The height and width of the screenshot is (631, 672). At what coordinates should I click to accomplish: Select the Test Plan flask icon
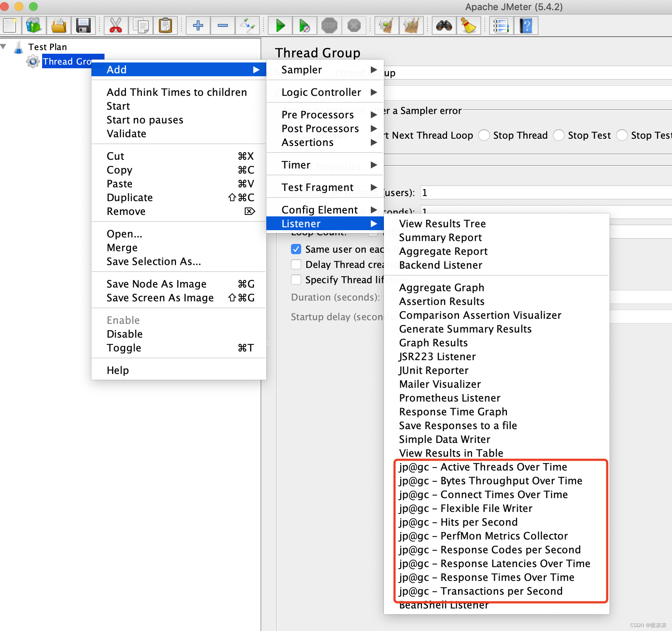click(x=19, y=47)
